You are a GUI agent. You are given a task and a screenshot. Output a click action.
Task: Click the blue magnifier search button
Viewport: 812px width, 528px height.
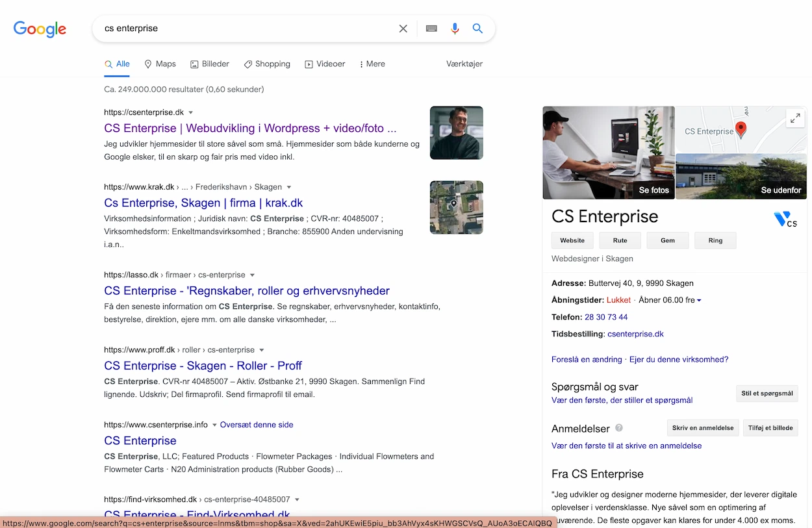point(477,29)
